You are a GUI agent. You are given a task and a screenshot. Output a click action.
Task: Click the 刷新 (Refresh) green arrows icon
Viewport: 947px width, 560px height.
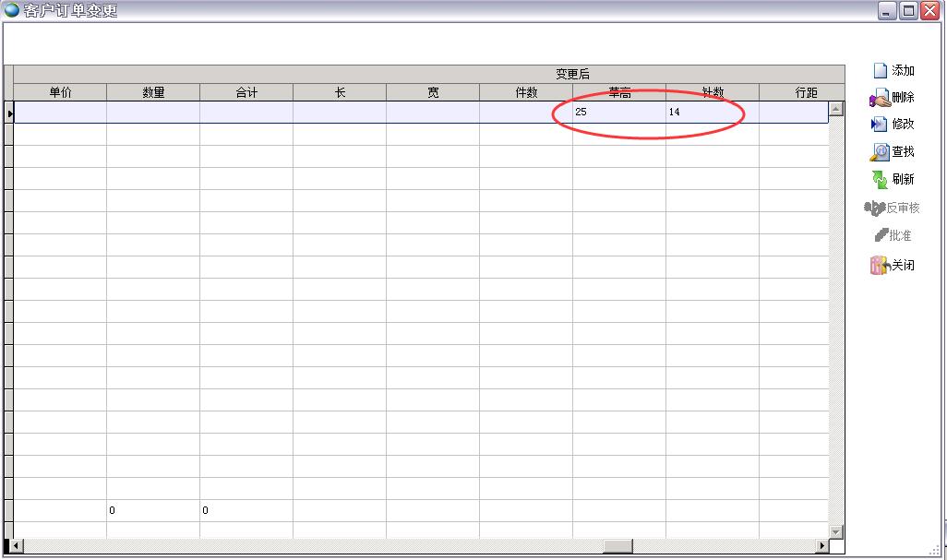(x=880, y=180)
